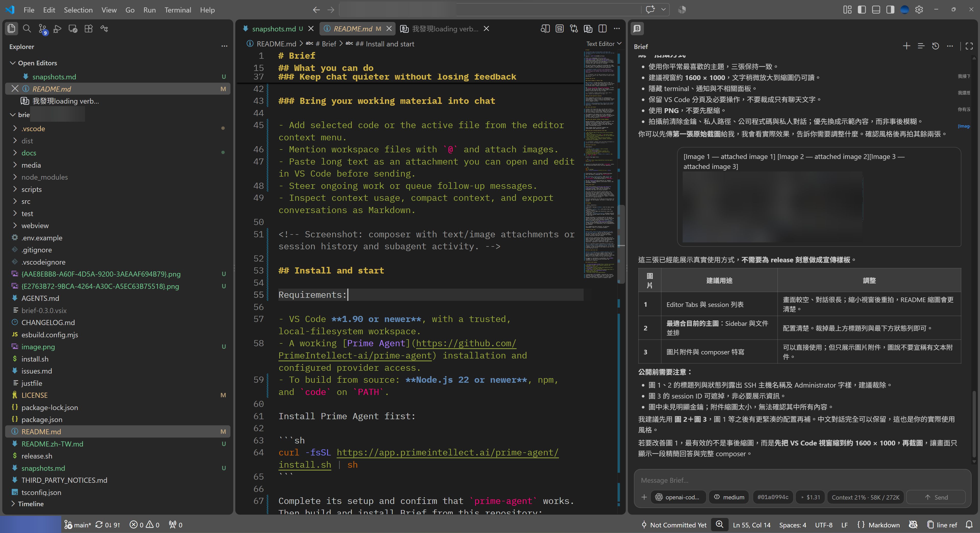Click the Copilot disabled icon in status bar

point(913,525)
